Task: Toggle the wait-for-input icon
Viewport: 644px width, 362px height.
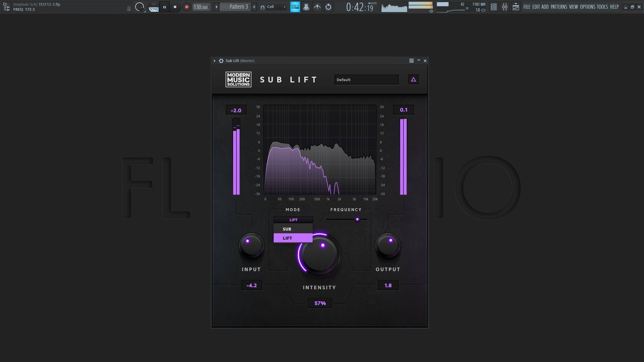Action: pos(317,7)
